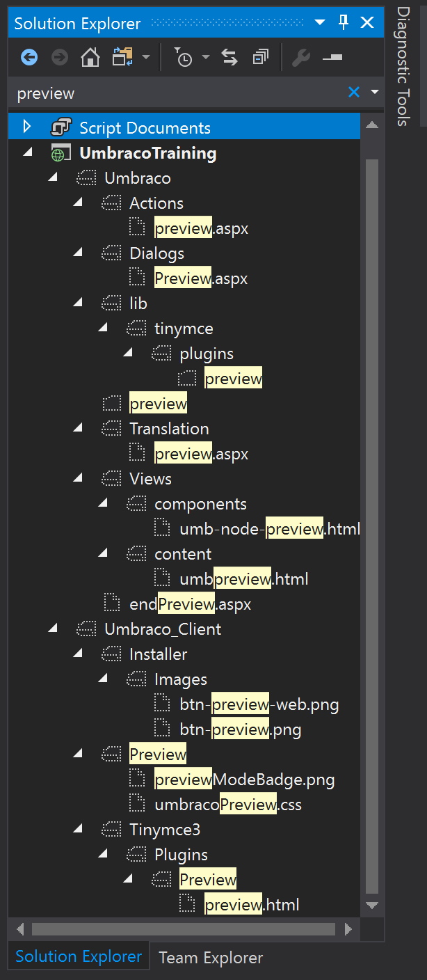Open the search options dropdown arrow

(376, 92)
